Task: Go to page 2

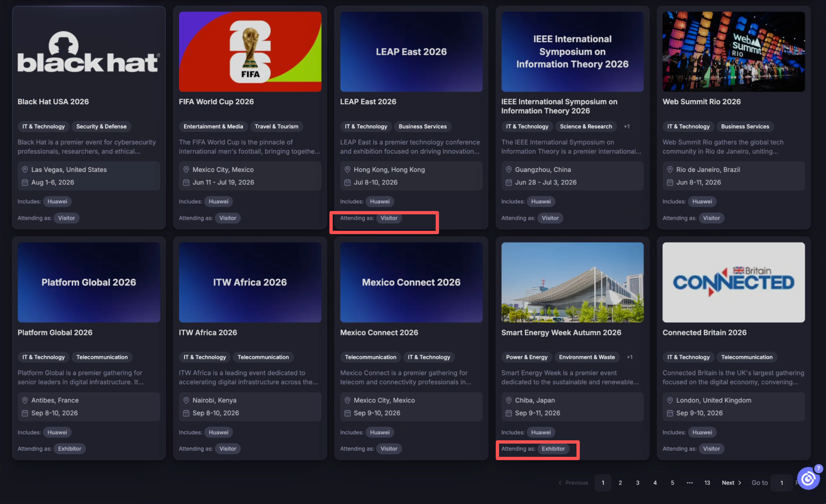Action: [620, 483]
